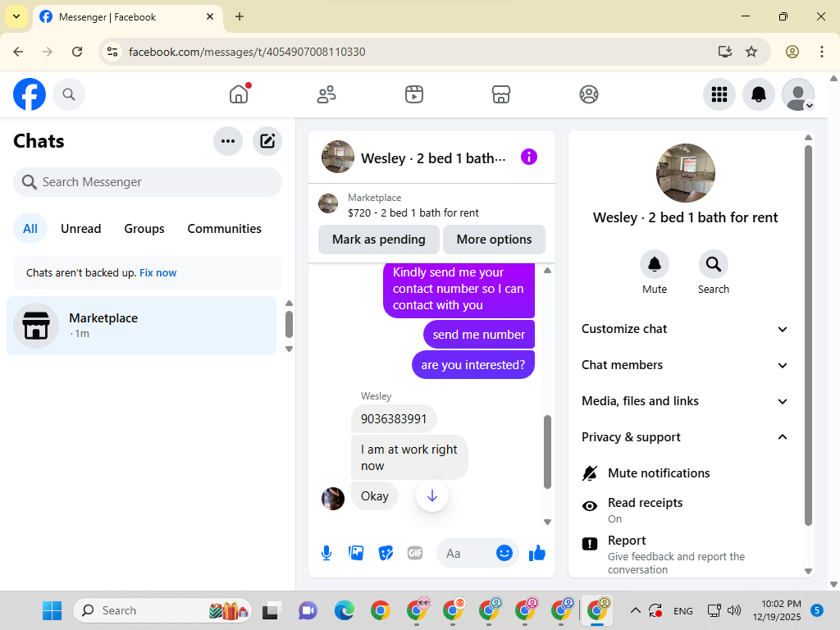Click Mute notifications option

point(685,473)
